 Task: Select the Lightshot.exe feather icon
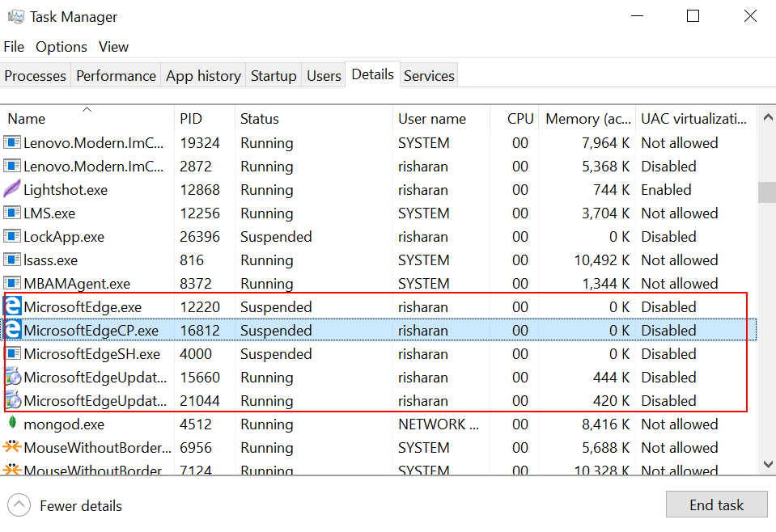coord(12,189)
